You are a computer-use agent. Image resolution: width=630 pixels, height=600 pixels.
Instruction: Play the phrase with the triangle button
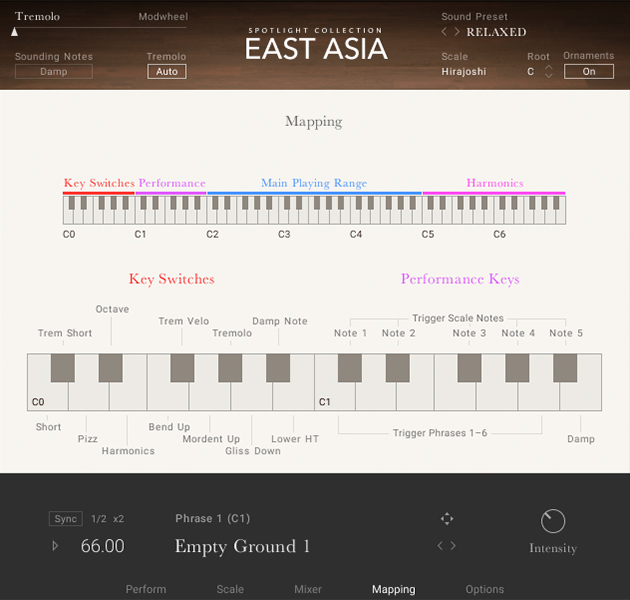pos(55,546)
